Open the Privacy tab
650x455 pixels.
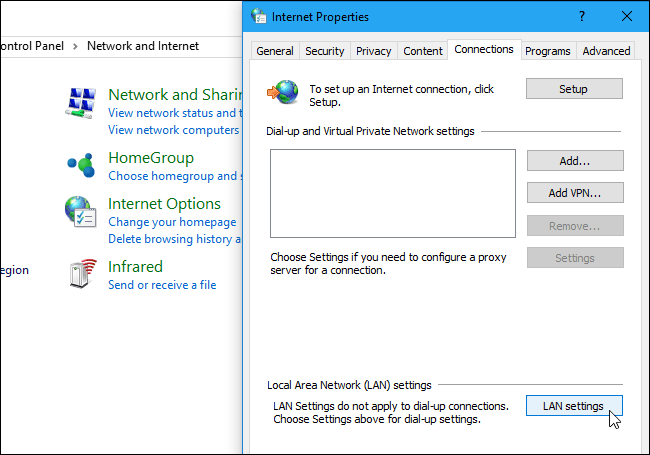374,51
